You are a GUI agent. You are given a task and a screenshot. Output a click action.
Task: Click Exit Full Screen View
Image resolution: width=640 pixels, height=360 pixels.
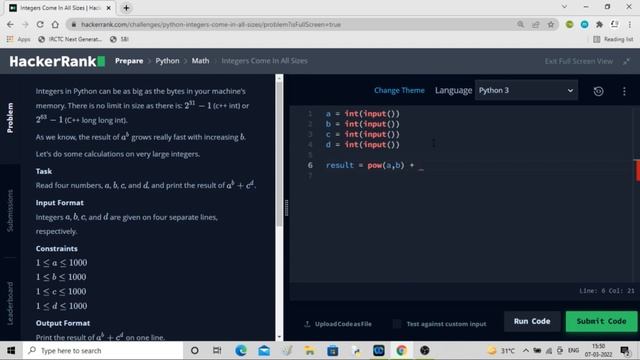click(579, 61)
